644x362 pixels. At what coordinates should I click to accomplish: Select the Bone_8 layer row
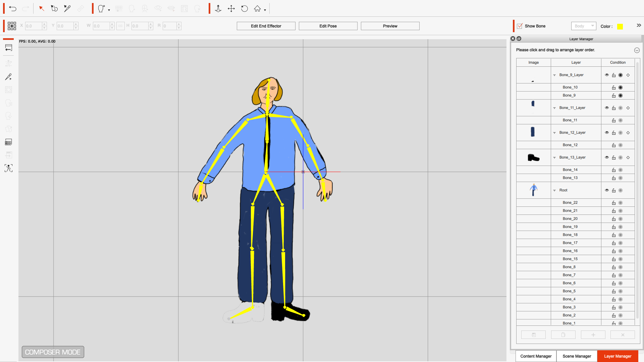[575, 267]
